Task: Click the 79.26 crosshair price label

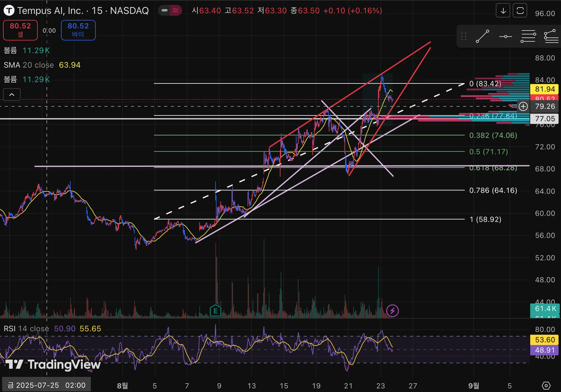Action: (545, 106)
